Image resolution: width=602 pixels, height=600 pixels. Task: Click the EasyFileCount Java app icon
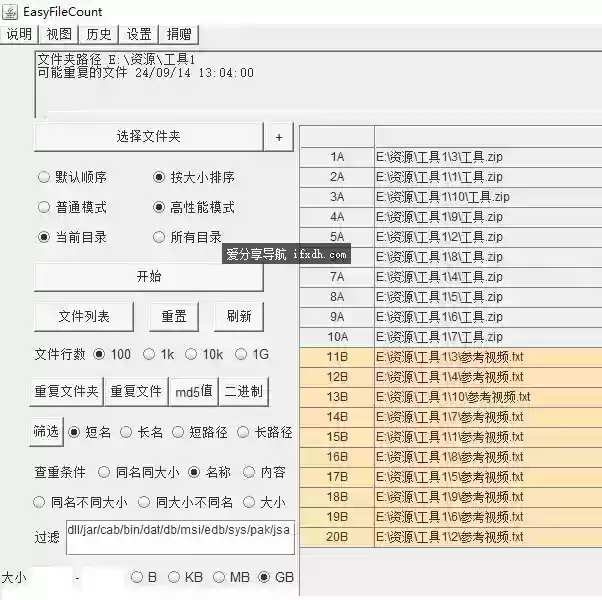(10, 12)
